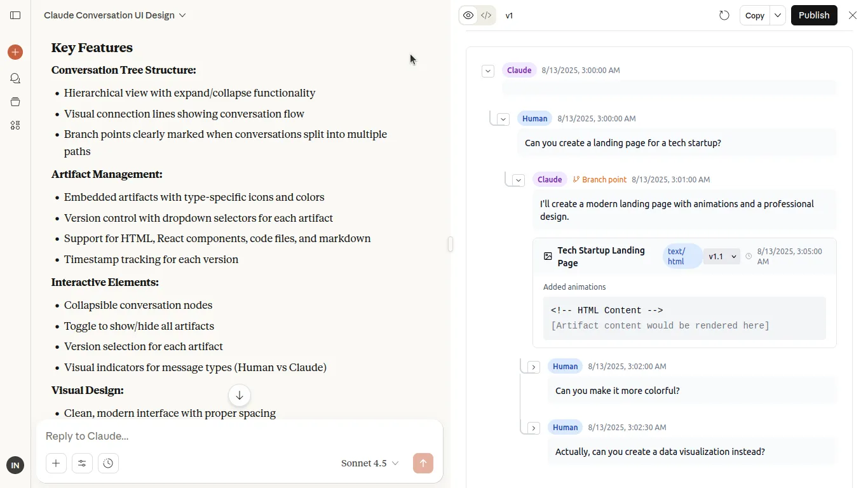Viewport: 868px width, 488px height.
Task: Click the add attachment plus button
Action: pyautogui.click(x=56, y=463)
